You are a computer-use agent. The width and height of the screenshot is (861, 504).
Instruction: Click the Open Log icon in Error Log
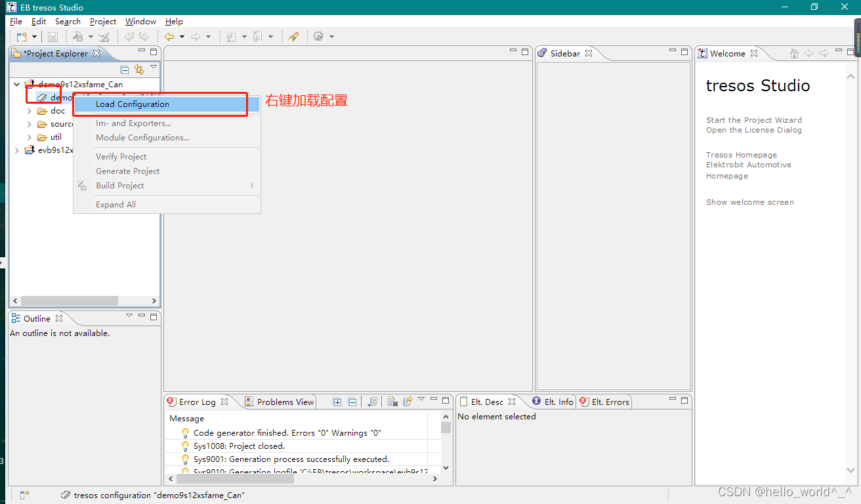(408, 402)
